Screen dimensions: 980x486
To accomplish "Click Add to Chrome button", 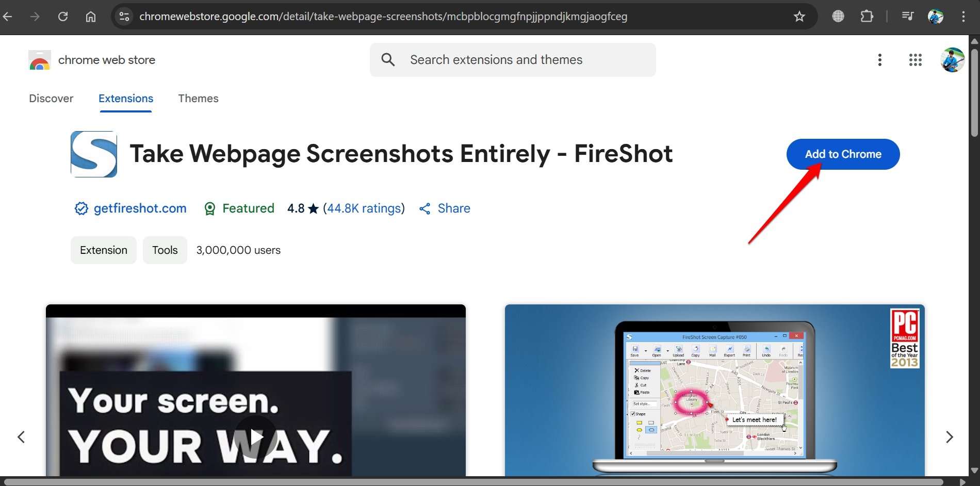I will pos(843,154).
